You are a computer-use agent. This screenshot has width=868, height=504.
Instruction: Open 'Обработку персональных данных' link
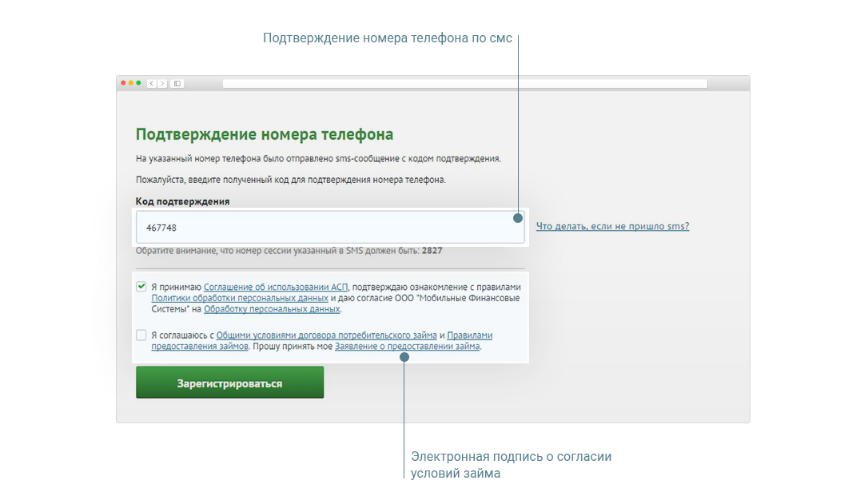[x=272, y=309]
